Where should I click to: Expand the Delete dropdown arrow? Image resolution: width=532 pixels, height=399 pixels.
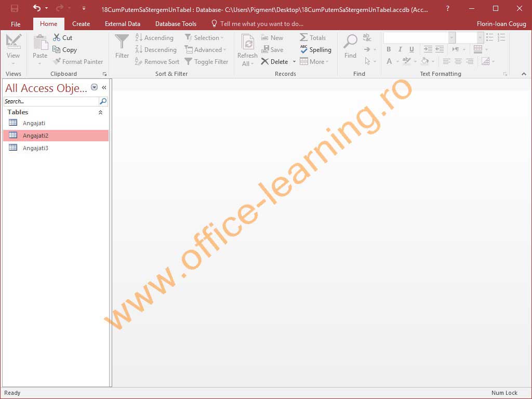click(294, 61)
